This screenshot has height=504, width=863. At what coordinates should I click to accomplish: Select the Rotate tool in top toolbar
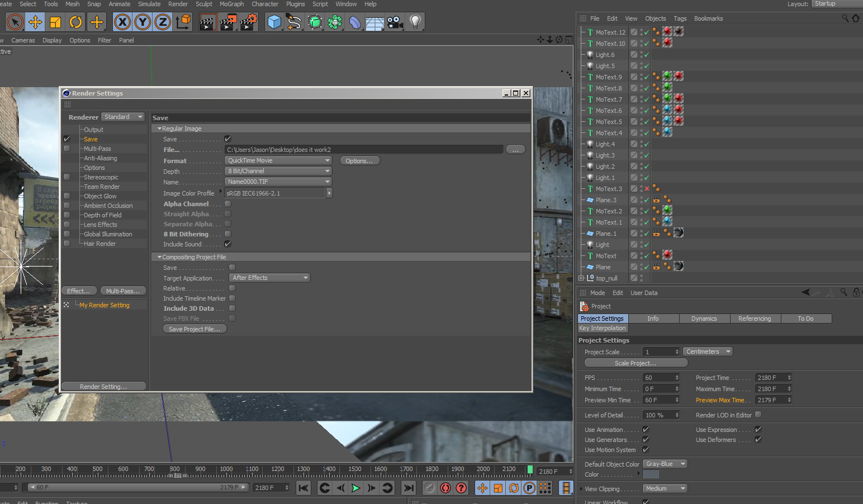coord(75,22)
